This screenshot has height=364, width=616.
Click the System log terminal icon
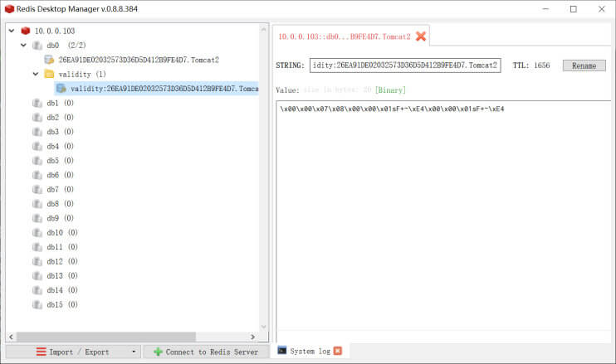pos(282,350)
